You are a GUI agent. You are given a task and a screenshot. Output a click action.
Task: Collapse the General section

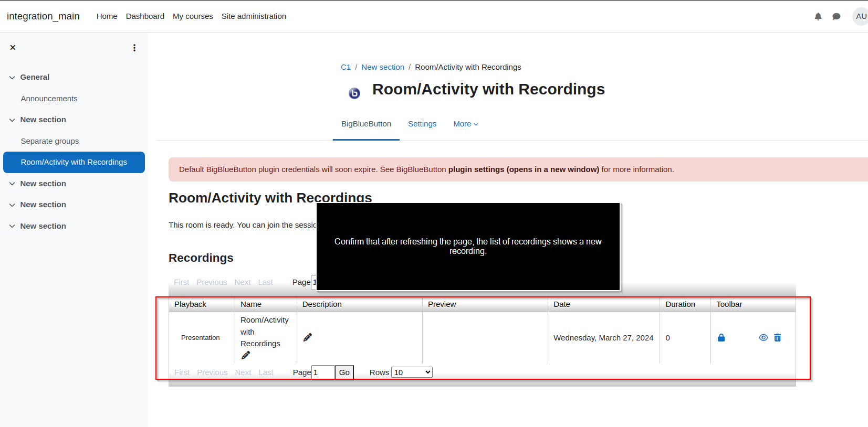12,77
